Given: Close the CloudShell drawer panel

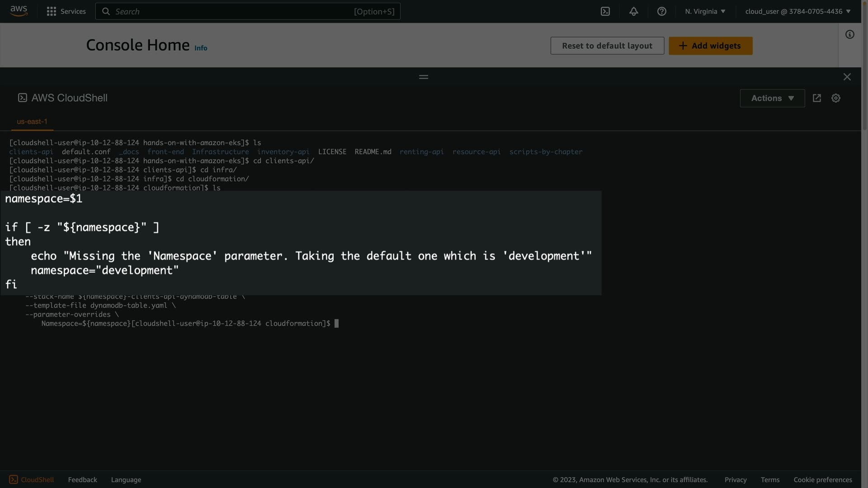Looking at the screenshot, I should point(847,77).
